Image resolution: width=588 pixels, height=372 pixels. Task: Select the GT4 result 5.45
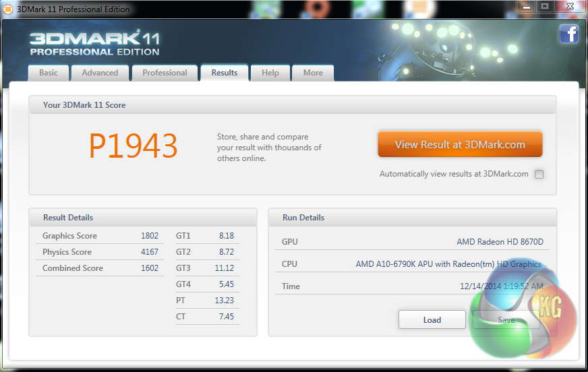pyautogui.click(x=227, y=284)
